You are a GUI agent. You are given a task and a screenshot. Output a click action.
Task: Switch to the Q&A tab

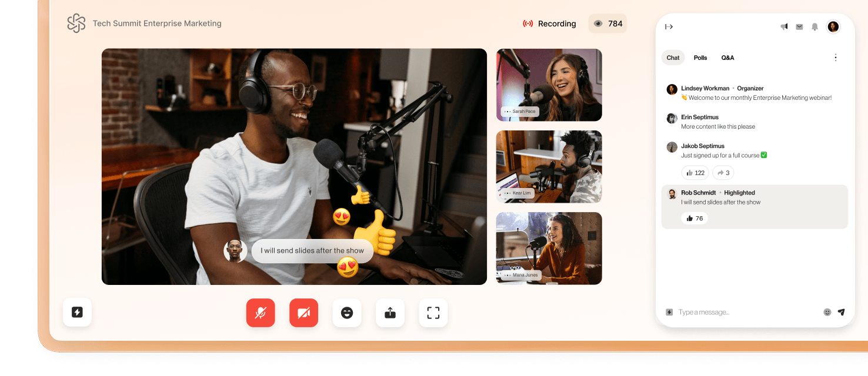point(727,58)
